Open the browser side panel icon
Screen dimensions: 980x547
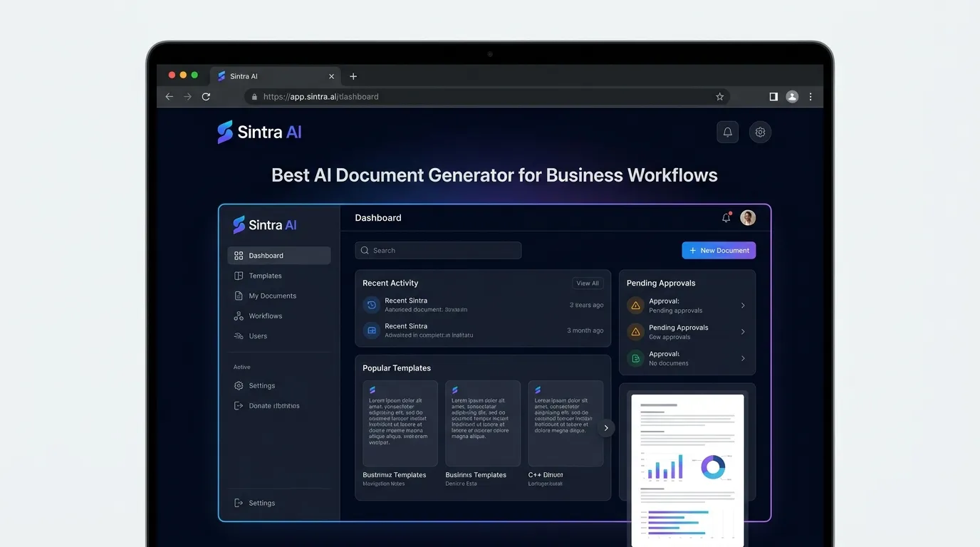coord(773,97)
